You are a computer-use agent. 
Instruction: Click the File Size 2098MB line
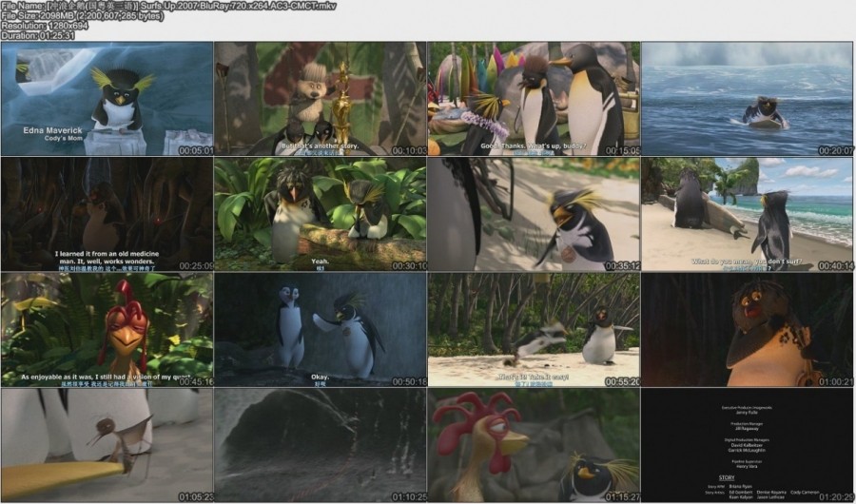click(83, 16)
